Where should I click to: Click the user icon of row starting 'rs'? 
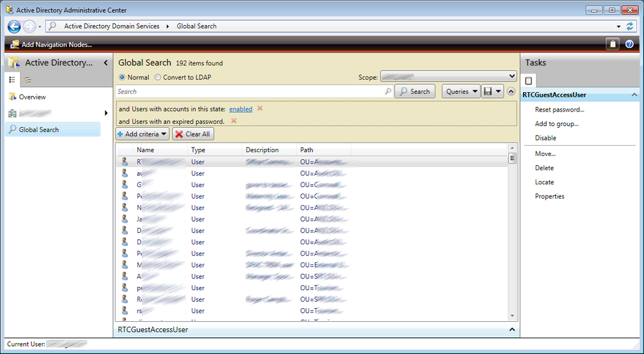(x=124, y=311)
